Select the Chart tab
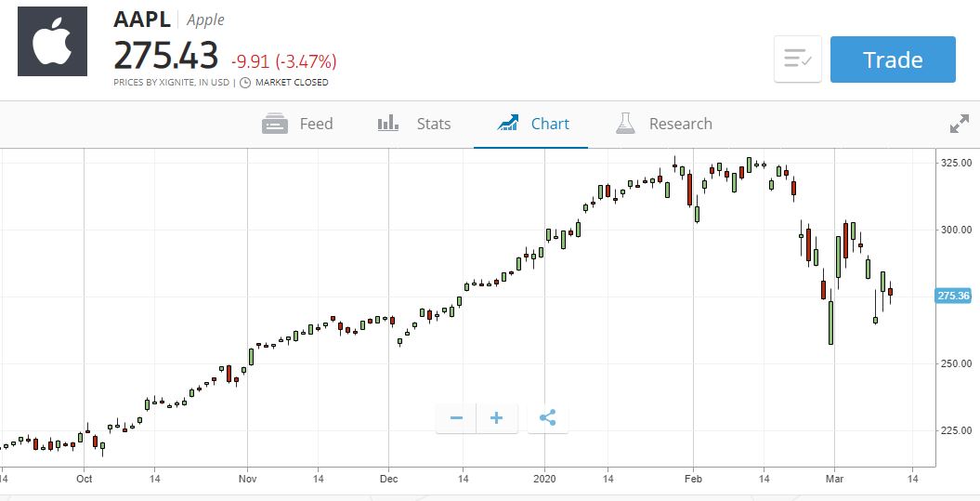 point(533,124)
